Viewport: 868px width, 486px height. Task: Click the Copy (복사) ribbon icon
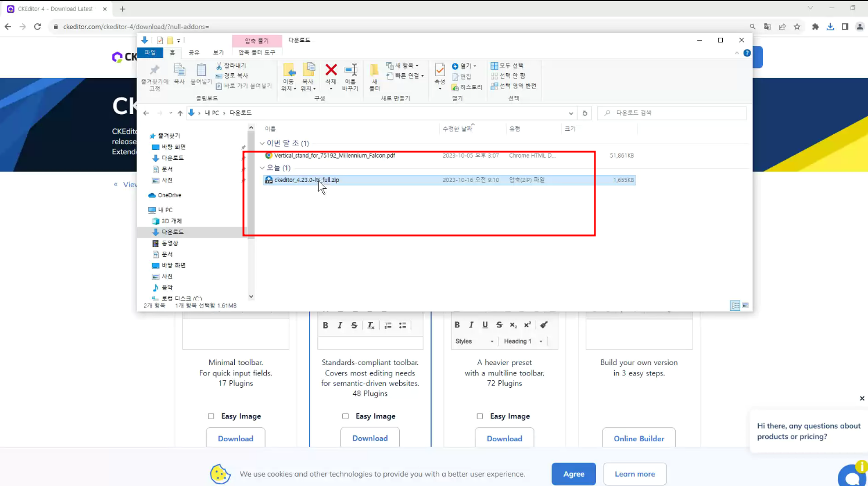pyautogui.click(x=180, y=74)
